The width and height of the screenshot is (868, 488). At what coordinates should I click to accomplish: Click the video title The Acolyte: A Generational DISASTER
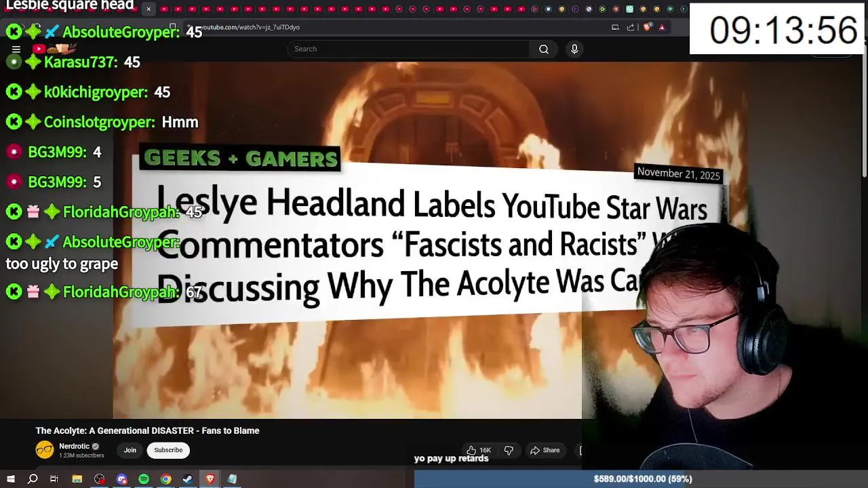147,430
